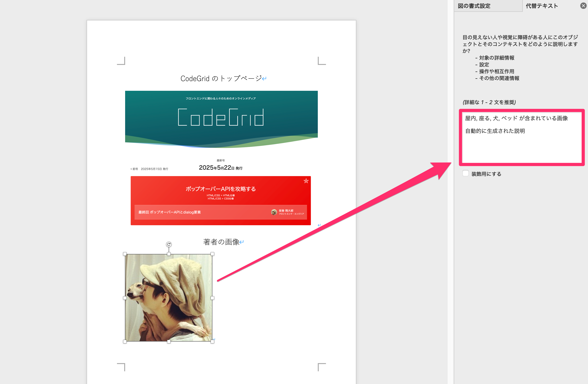Image resolution: width=588 pixels, height=384 pixels.
Task: Click the small author avatar in red card
Action: 274,212
